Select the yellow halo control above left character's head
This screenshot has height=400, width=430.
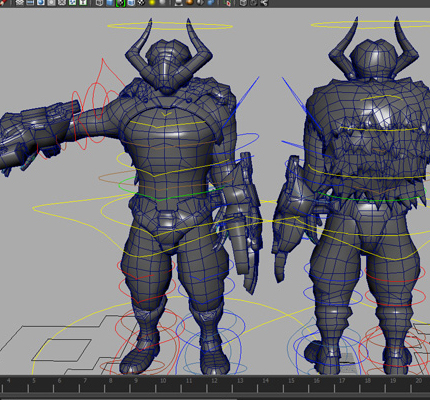pyautogui.click(x=170, y=26)
